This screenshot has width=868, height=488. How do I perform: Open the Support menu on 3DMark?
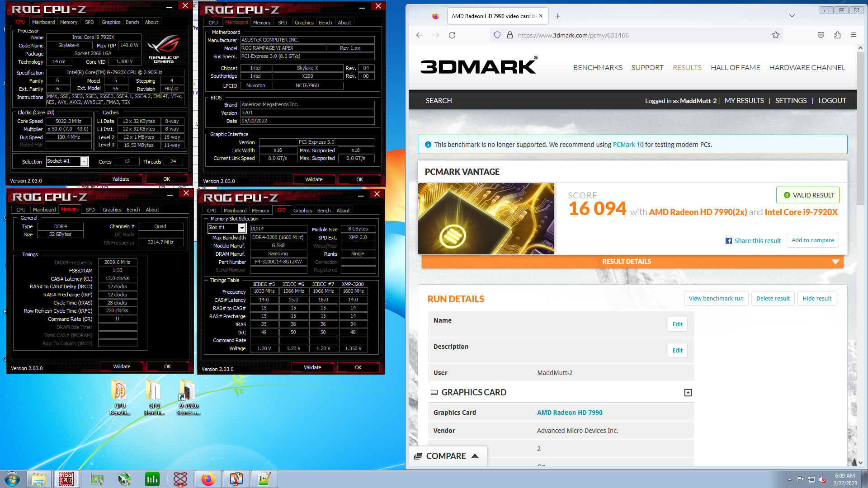[x=647, y=68]
